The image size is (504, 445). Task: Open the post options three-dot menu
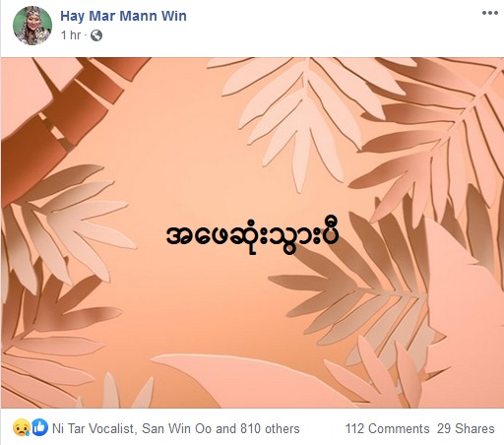tap(490, 13)
